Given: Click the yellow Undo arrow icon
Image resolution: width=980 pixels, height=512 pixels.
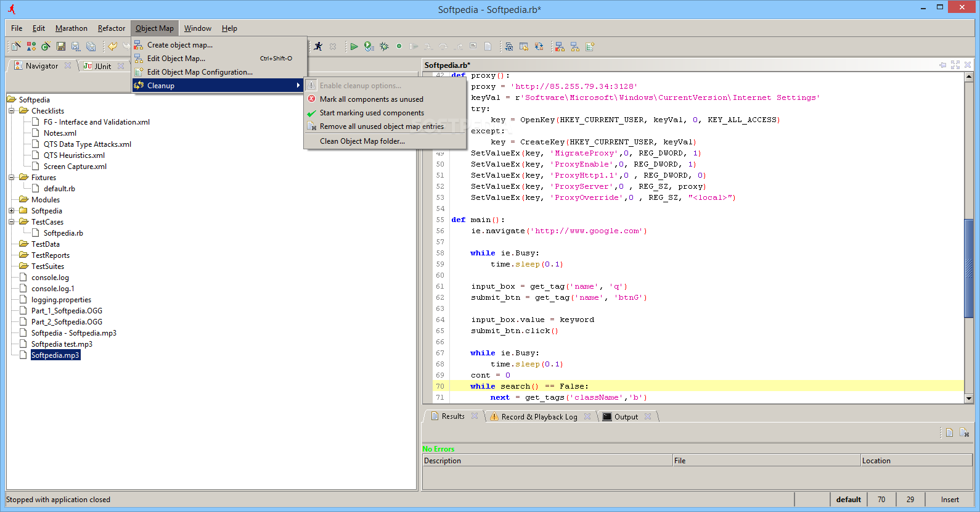Looking at the screenshot, I should coord(112,46).
